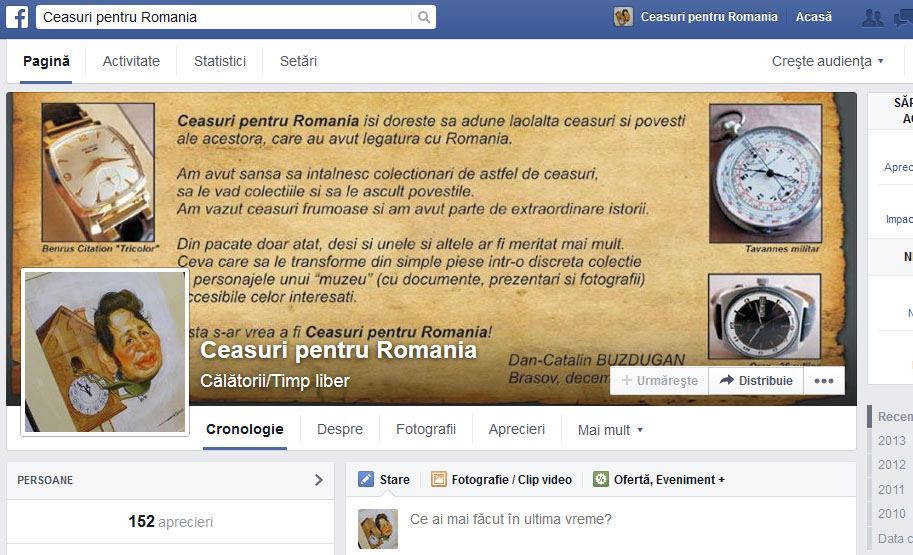913x555 pixels.
Task: Click the composer avatar thumbnail
Action: (x=378, y=529)
